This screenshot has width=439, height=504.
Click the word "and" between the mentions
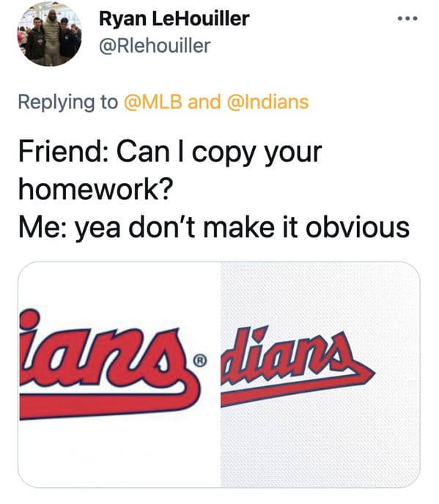204,102
